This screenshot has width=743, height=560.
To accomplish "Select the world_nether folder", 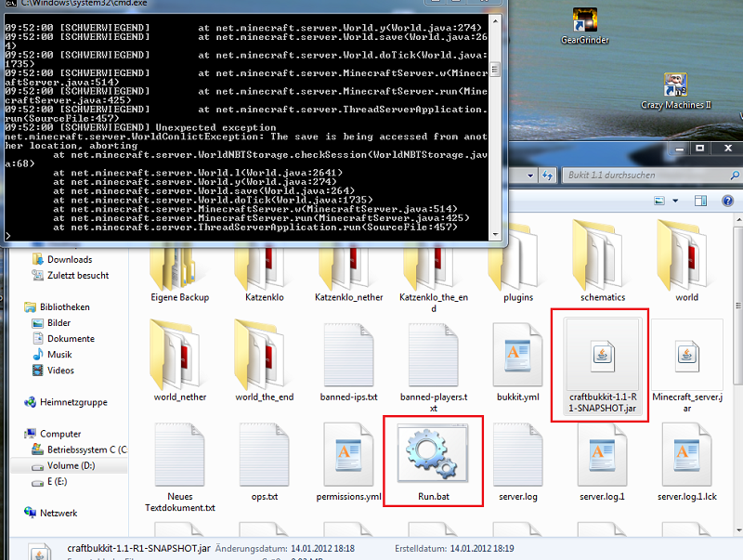I will 180,361.
